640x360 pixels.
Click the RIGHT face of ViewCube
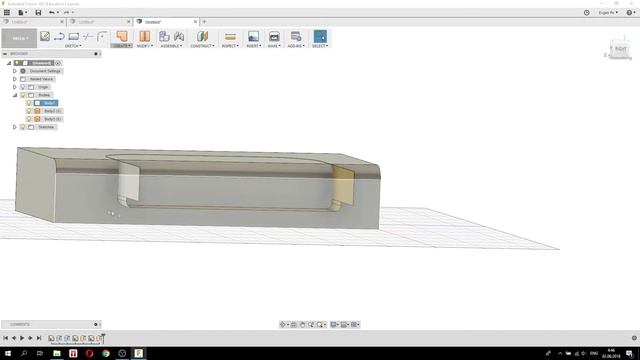(620, 49)
